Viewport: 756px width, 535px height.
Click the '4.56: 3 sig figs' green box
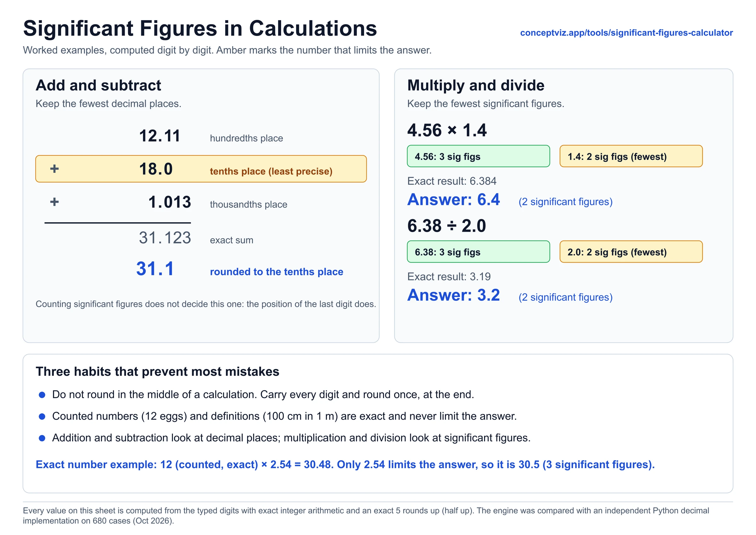point(478,156)
